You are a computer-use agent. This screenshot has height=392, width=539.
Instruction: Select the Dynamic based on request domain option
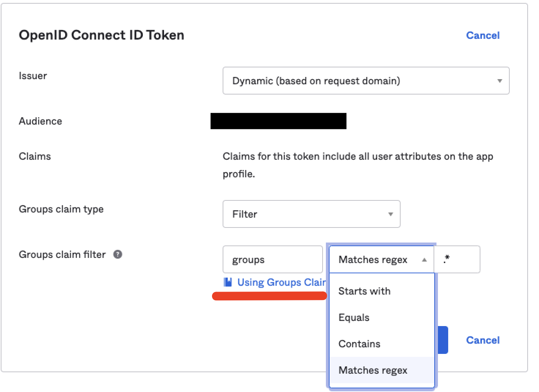316,81
